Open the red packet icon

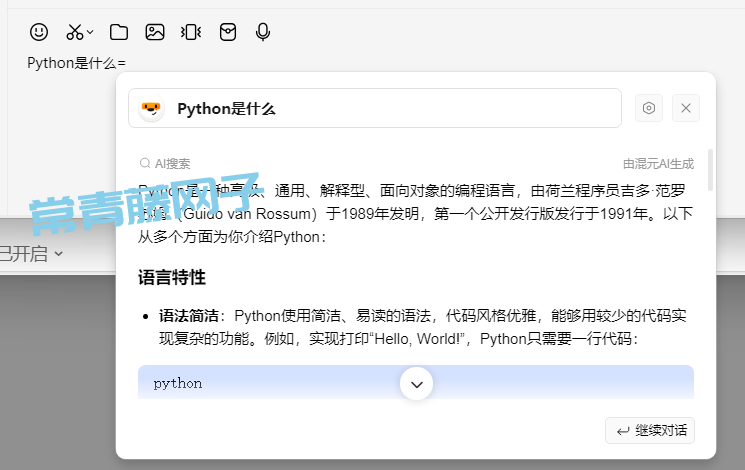[228, 32]
